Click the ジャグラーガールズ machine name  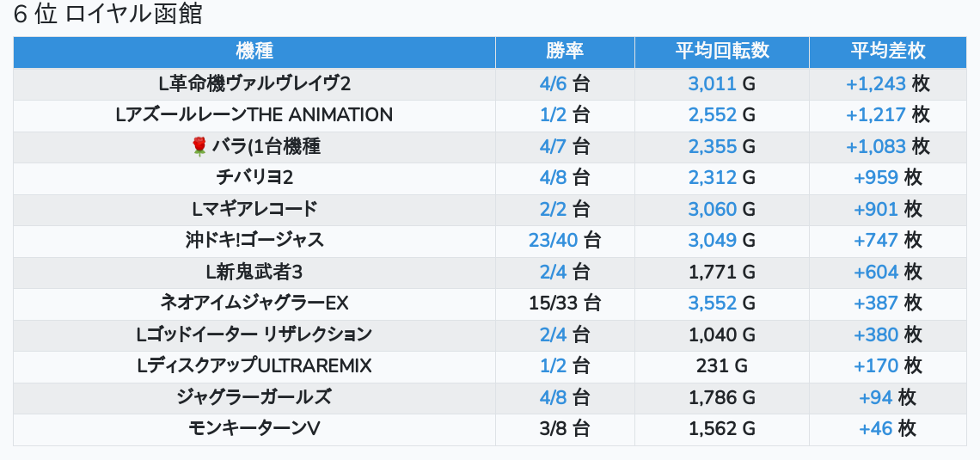254,397
